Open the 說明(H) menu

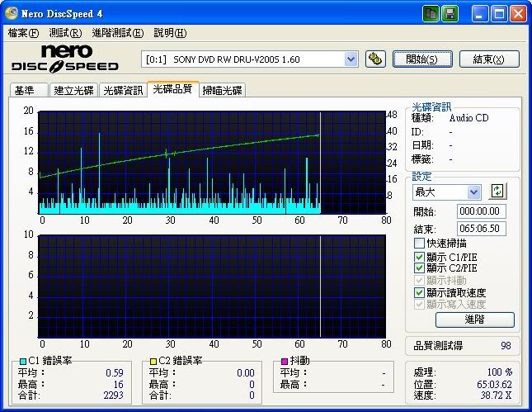tap(170, 33)
